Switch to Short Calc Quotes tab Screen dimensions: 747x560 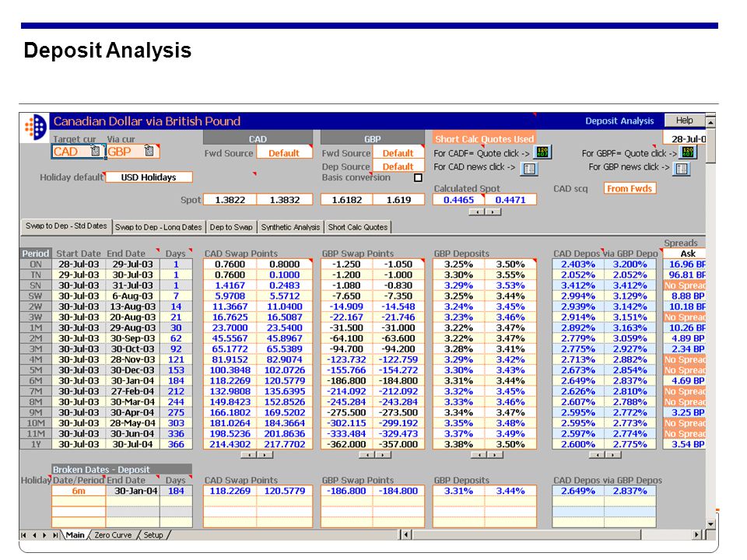pos(358,227)
